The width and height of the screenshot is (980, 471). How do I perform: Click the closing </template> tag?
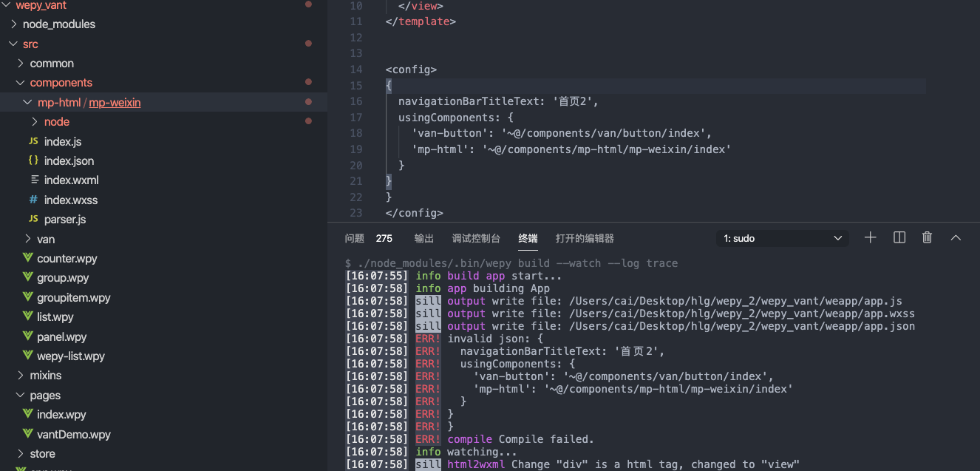pos(421,22)
